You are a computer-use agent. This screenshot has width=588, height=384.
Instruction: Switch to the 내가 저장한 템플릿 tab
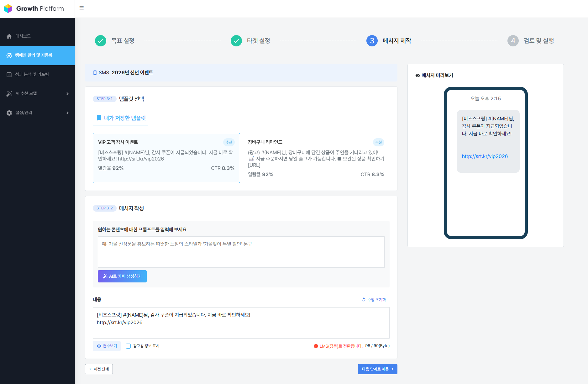(120, 118)
